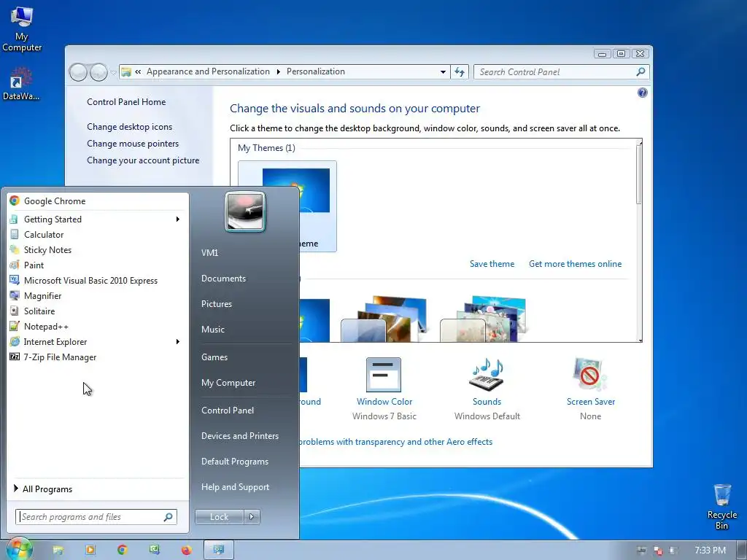
Task: Open shutdown options arrow beside Lock
Action: point(252,517)
